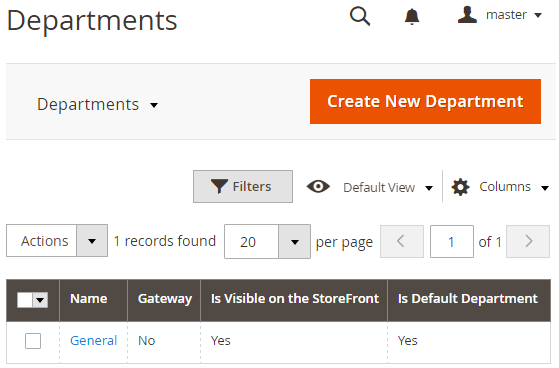Click the current page number field
The width and height of the screenshot is (559, 368).
point(452,241)
